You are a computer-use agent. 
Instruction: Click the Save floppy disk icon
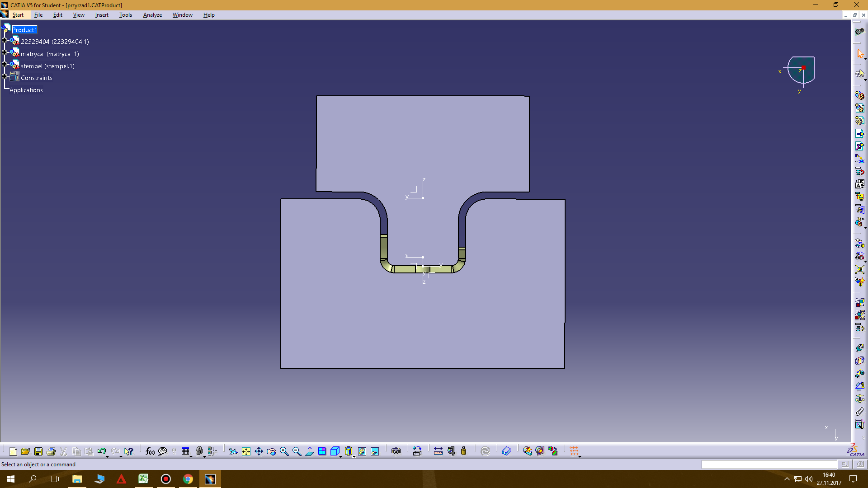[x=38, y=451]
